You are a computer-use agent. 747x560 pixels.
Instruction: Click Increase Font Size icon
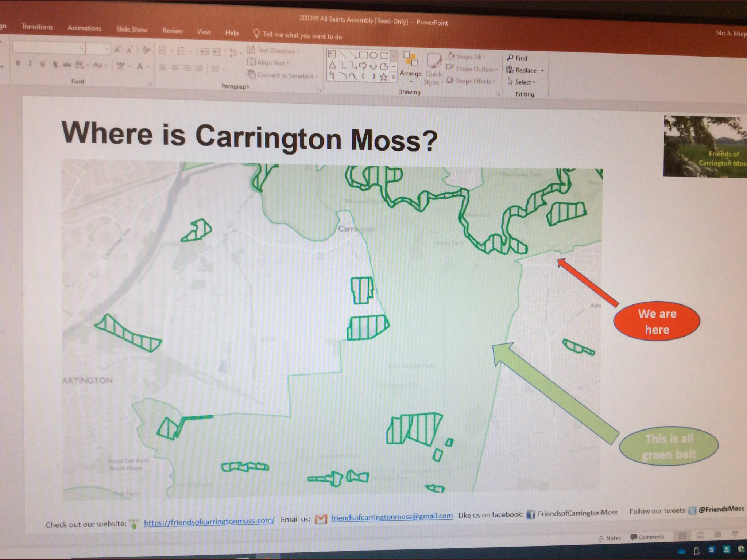click(117, 49)
